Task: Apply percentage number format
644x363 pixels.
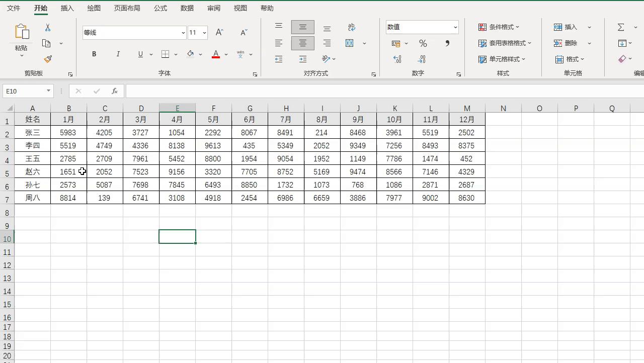Action: coord(423,43)
